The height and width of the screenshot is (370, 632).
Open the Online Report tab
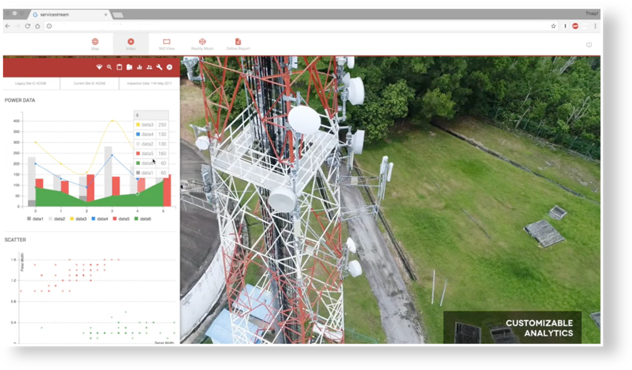[x=238, y=44]
